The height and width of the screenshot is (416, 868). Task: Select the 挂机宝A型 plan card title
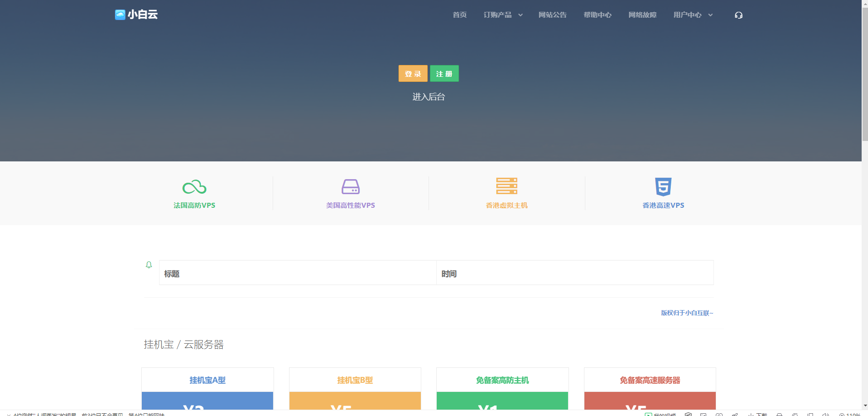(207, 380)
